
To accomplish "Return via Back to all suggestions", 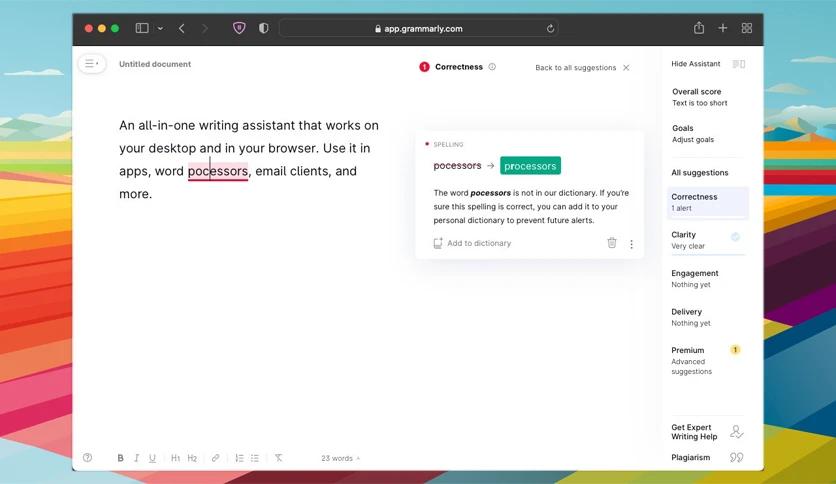I will click(x=575, y=68).
